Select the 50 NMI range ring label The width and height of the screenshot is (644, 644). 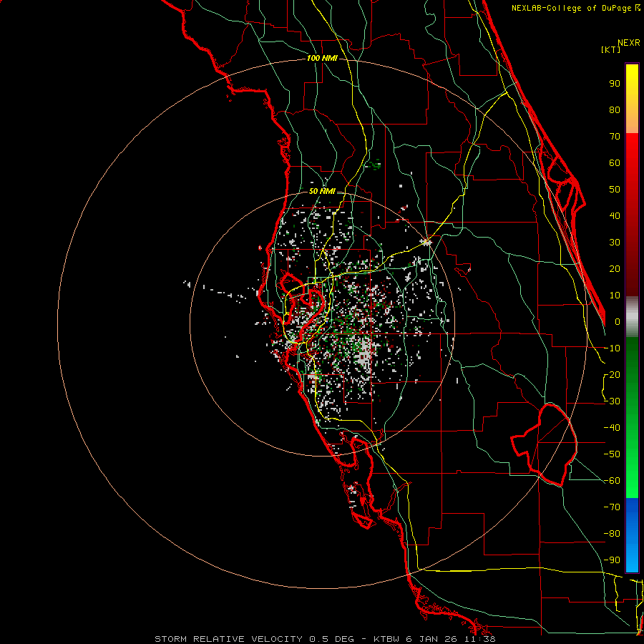click(322, 191)
